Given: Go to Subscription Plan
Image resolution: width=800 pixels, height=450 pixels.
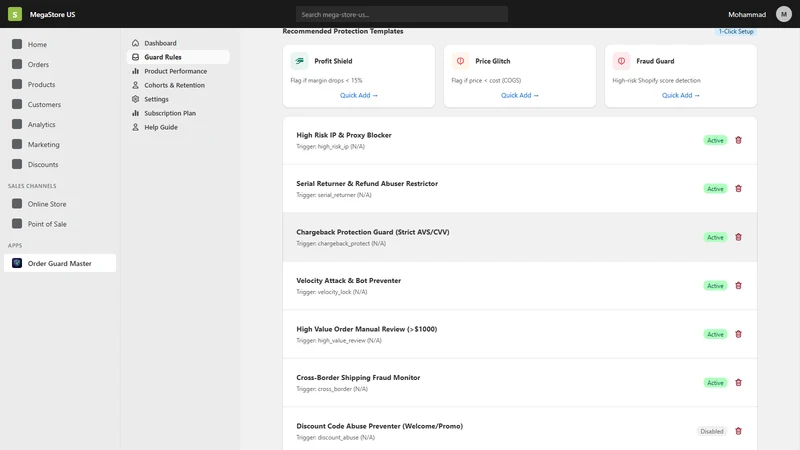Looking at the screenshot, I should tap(178, 113).
